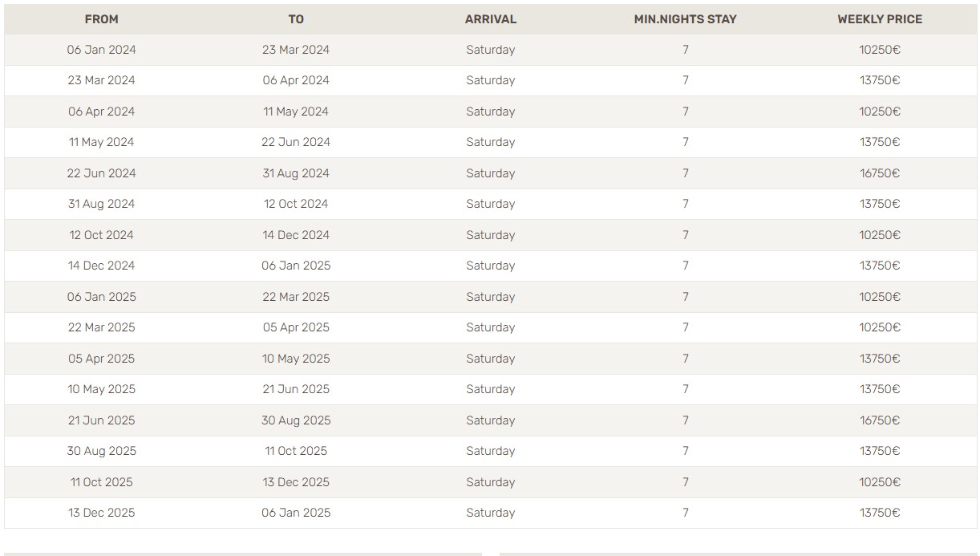Click Saturday arrival in 11 May 2024 row

point(491,142)
